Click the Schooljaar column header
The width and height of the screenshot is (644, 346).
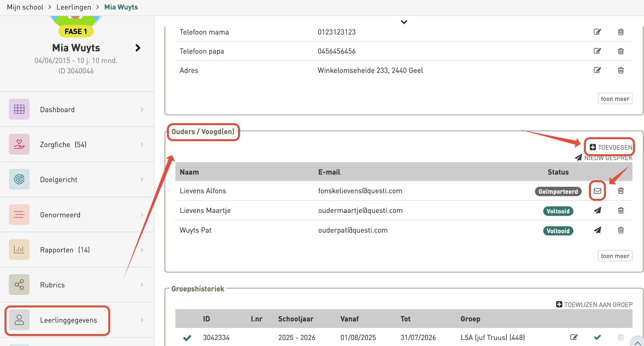pos(296,318)
